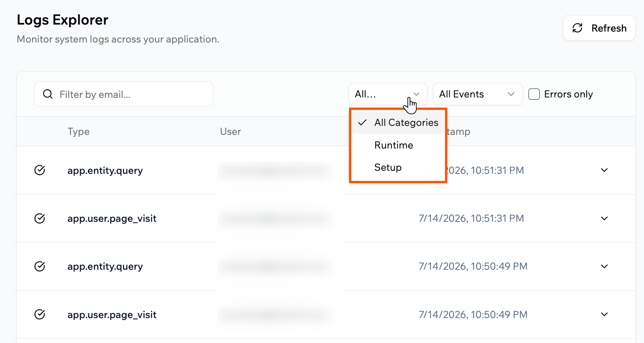
Task: Click success icon of 10:50:49 PM app.entity.query row
Action: click(40, 266)
